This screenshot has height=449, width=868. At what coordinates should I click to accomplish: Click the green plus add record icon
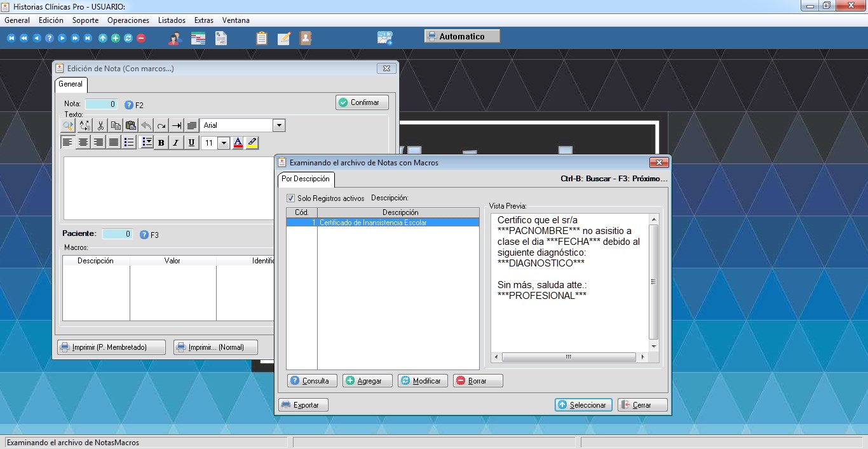(115, 38)
